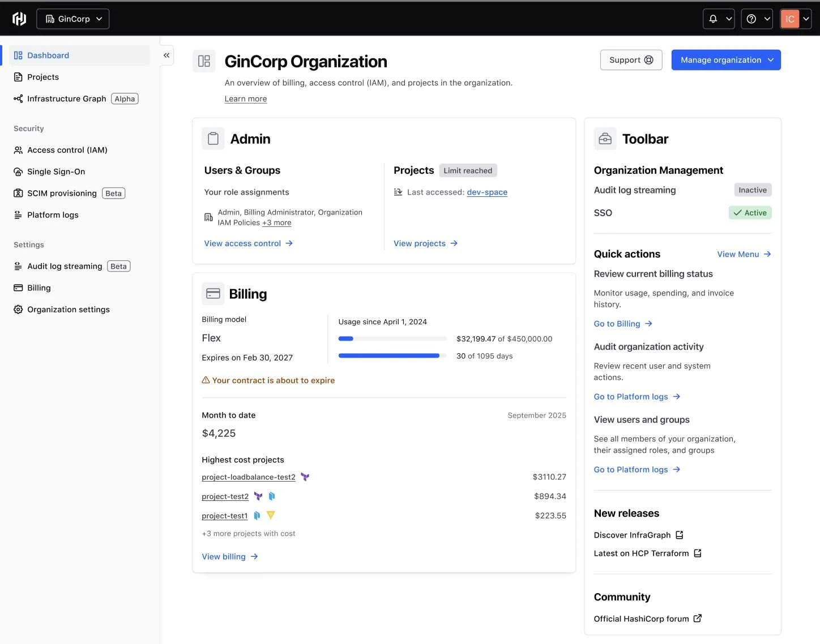Click the Support button

[631, 60]
